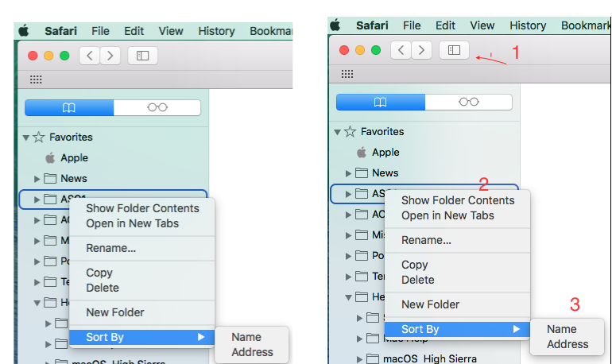The width and height of the screenshot is (612, 364).
Task: Open History menu in right menu bar
Action: tap(528, 25)
